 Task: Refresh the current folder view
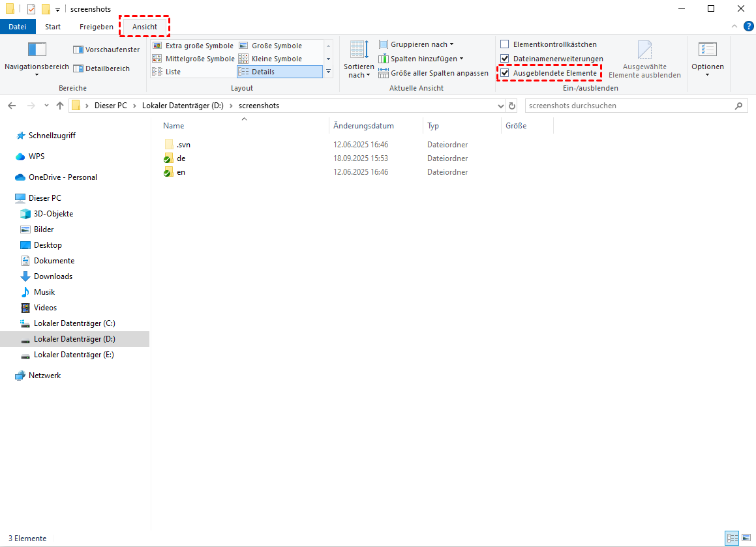(x=512, y=106)
